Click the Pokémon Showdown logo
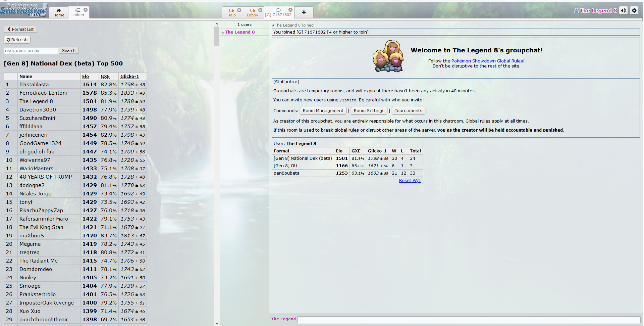This screenshot has height=326, width=644. click(23, 10)
